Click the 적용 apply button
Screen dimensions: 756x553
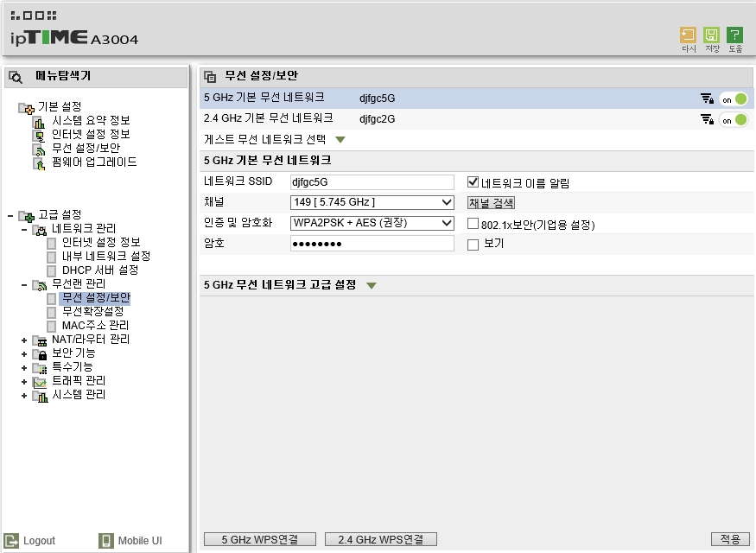(730, 539)
